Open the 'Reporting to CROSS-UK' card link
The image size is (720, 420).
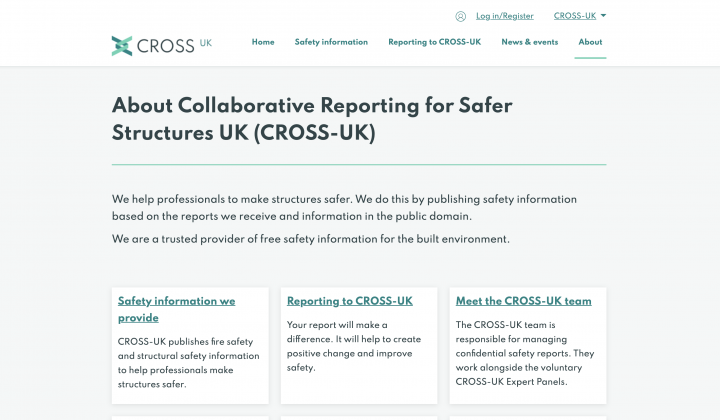point(349,301)
